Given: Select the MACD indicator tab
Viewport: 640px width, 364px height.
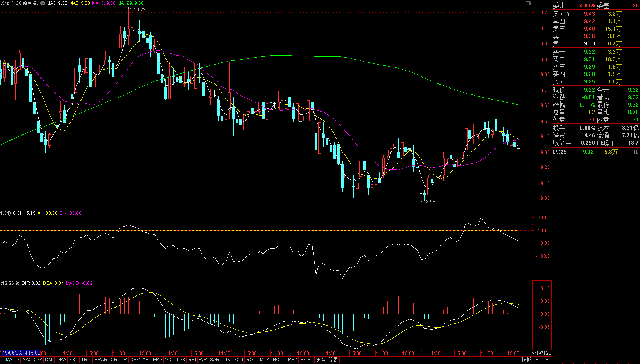Looking at the screenshot, I should click(x=13, y=360).
